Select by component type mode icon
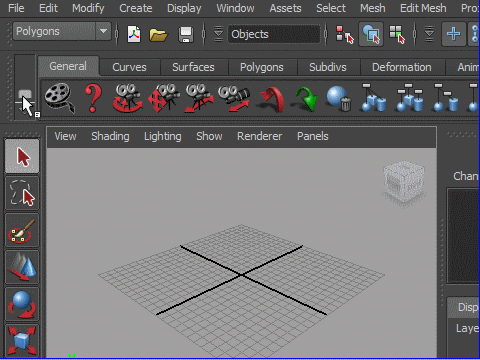 397,34
